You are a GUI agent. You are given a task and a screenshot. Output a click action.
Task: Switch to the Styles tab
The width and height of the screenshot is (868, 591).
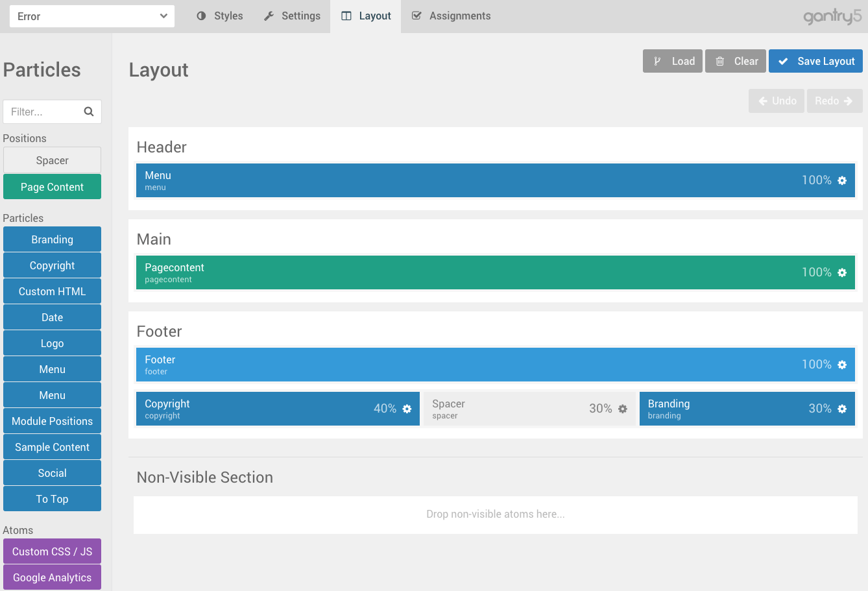pyautogui.click(x=220, y=16)
